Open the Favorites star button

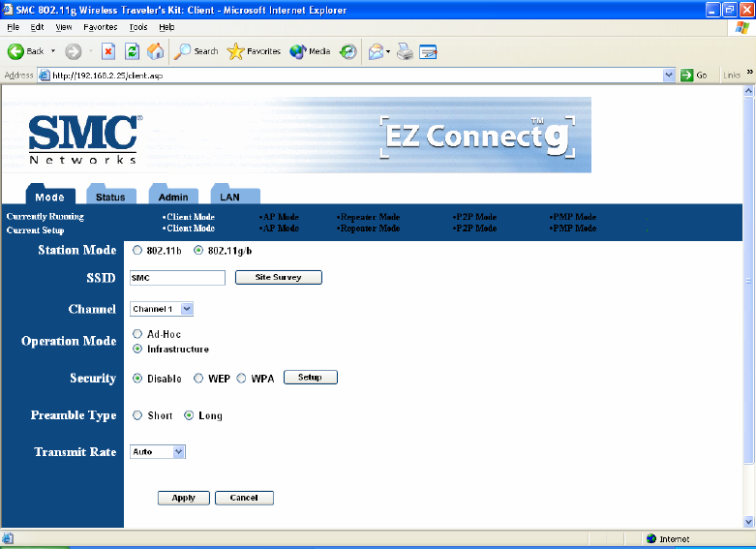pos(254,51)
